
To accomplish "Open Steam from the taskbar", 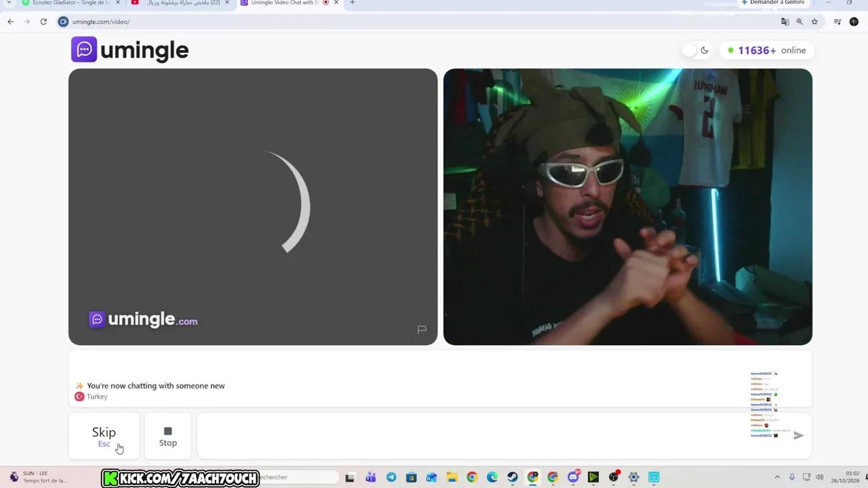I will coord(513,477).
